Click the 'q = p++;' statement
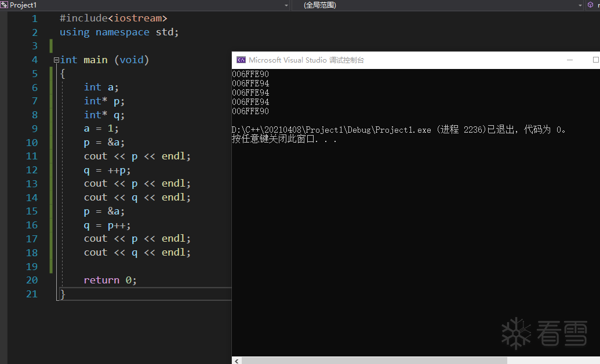Image resolution: width=600 pixels, height=364 pixels. coord(107,225)
